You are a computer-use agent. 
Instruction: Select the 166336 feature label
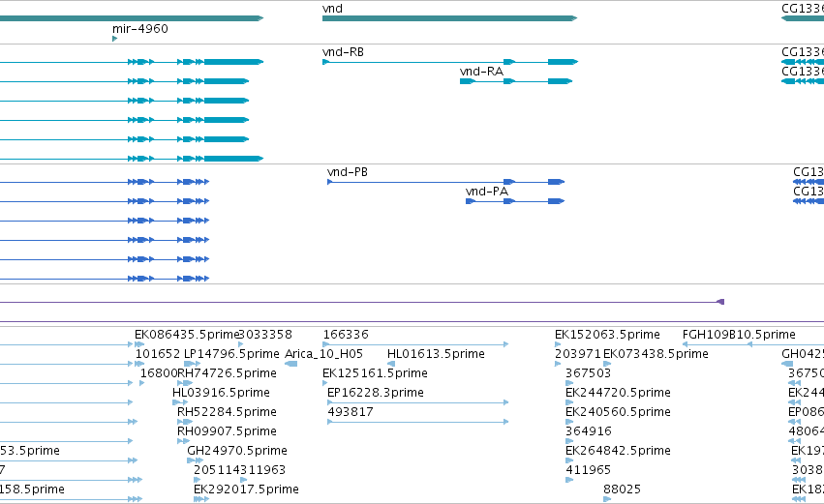(346, 335)
